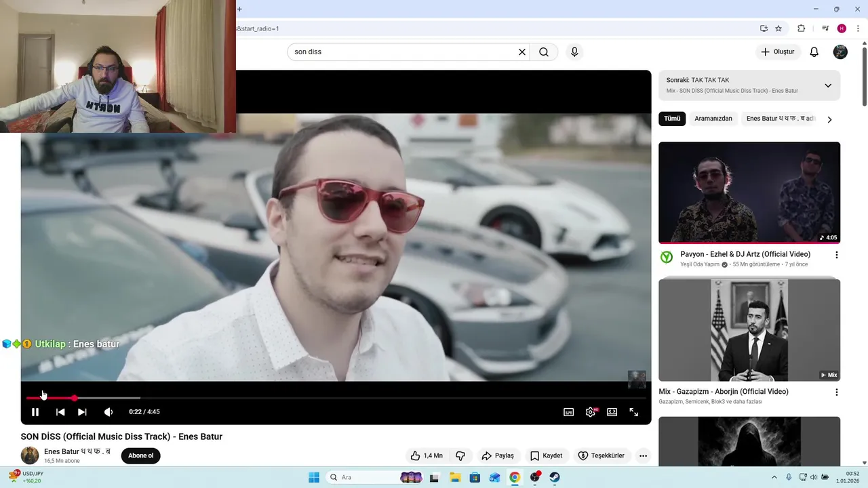Open 'Pavyon - Ezhel & DJ Artz' title link

coord(745,254)
